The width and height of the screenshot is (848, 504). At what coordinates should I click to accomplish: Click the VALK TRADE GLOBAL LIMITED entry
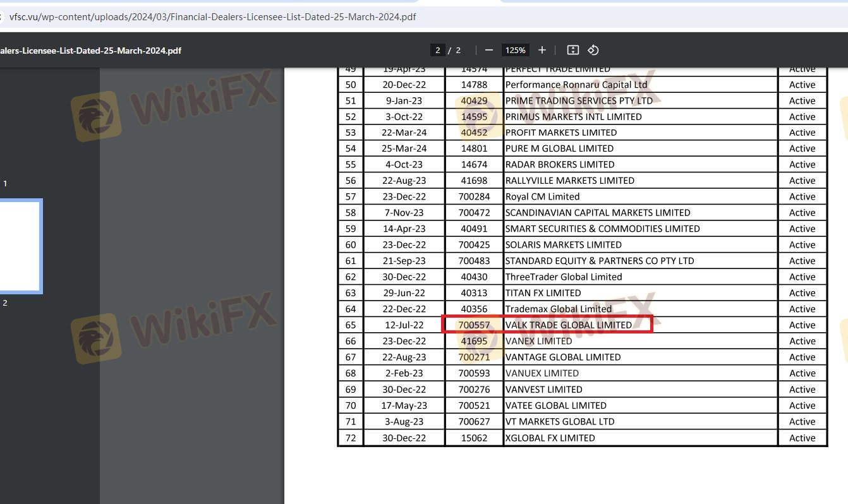(x=568, y=325)
